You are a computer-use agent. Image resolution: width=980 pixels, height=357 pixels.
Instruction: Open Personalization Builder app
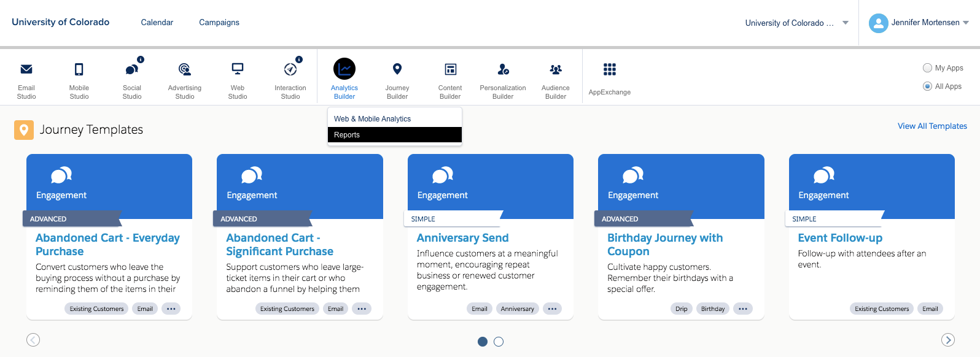tap(503, 80)
